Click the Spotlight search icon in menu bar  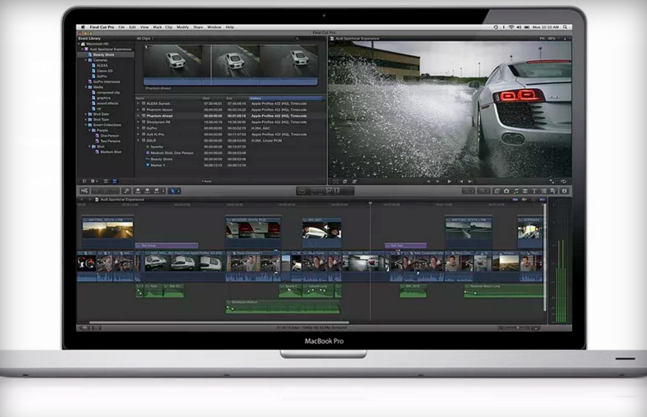[565, 27]
